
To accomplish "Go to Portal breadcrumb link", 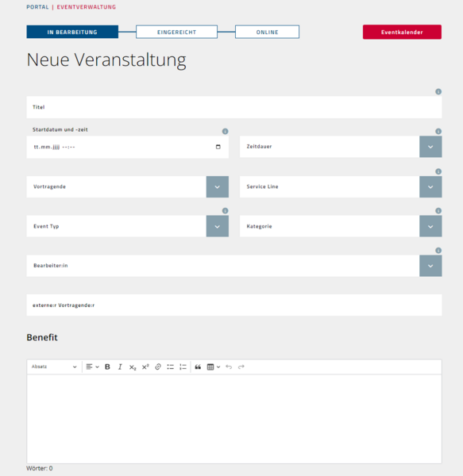I will click(x=37, y=6).
